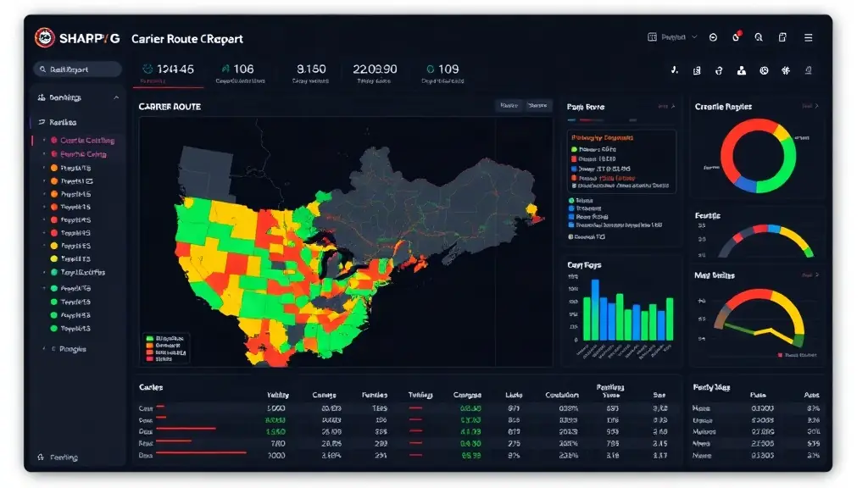
Task: Click the user silhouette toolbar icon
Action: (741, 70)
